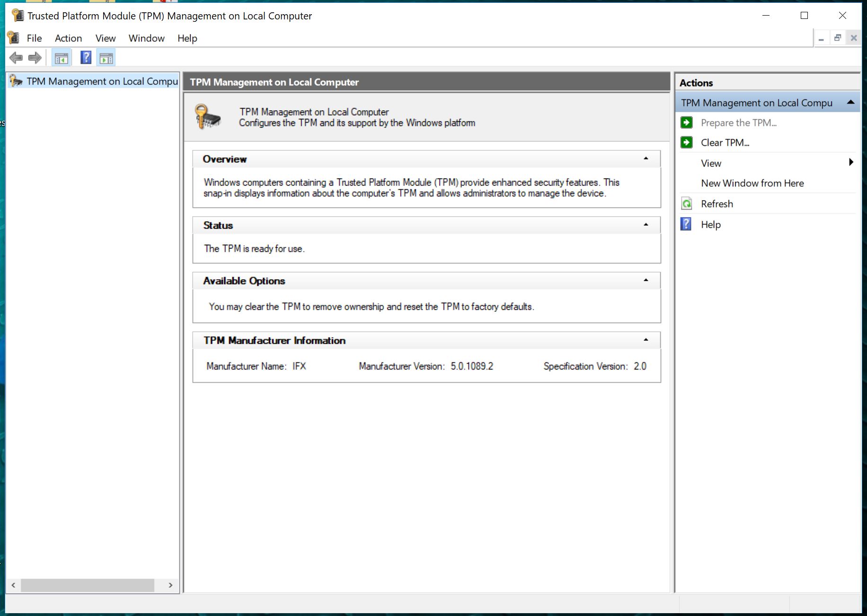Click the dark center pane title bar
Screen dimensions: 867x616
point(427,82)
